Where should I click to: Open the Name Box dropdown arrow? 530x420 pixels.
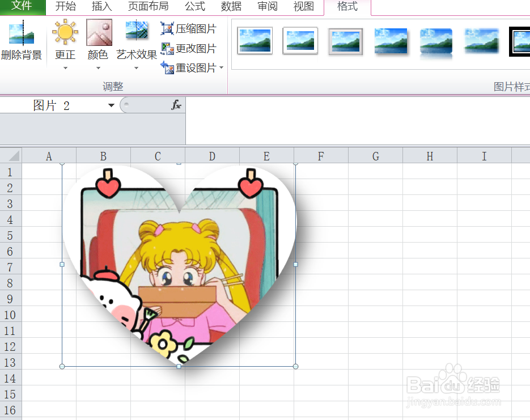pyautogui.click(x=111, y=105)
